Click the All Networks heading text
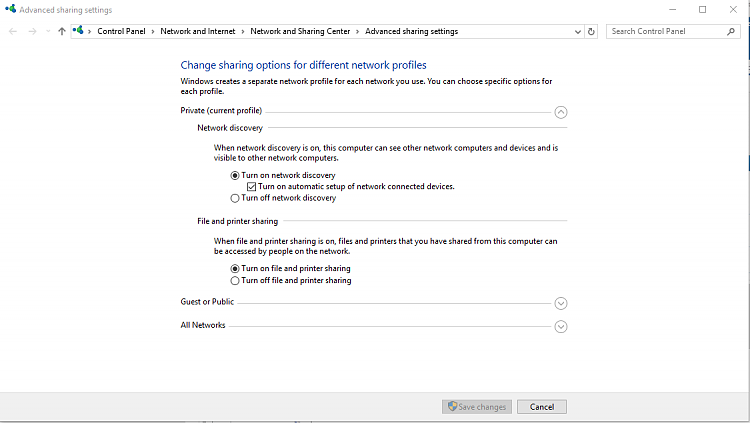Screen dimensions: 750x423 (203, 325)
